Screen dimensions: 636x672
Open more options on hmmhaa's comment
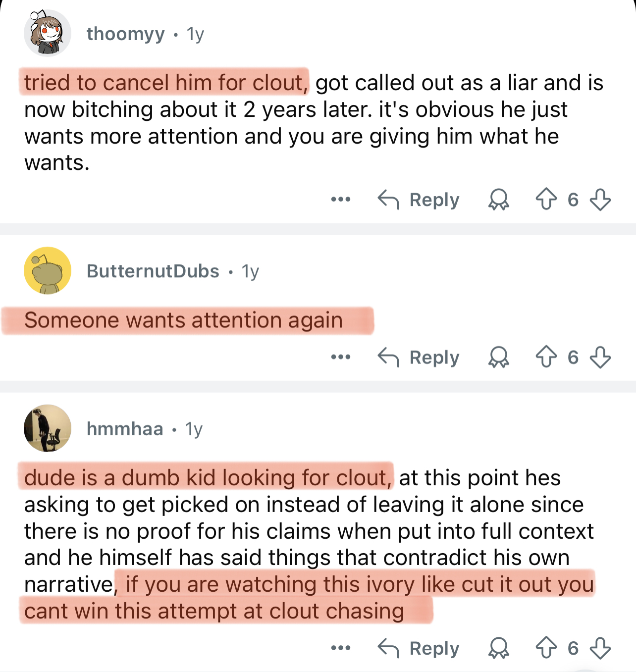[x=341, y=648]
